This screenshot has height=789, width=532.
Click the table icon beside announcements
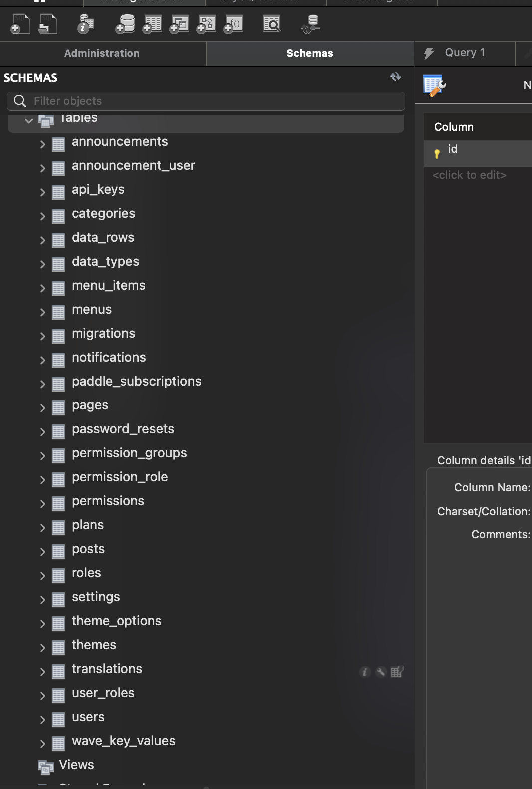tap(58, 144)
